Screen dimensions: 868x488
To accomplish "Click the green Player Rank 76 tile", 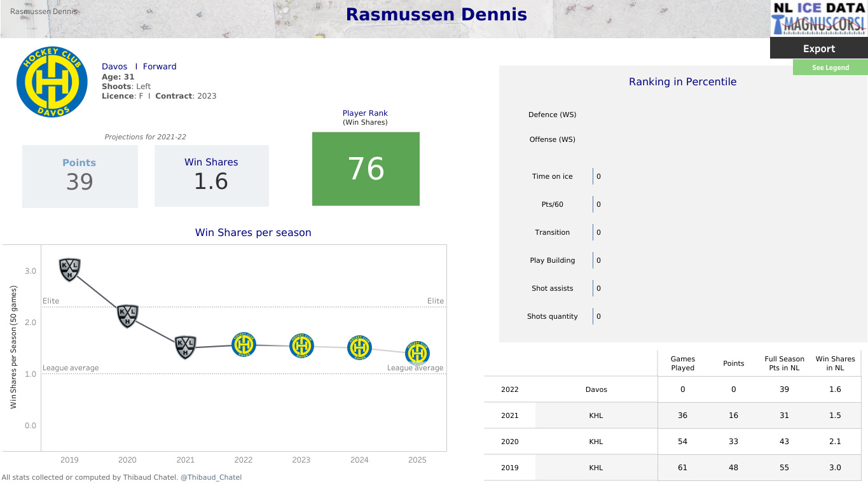I will coord(366,169).
